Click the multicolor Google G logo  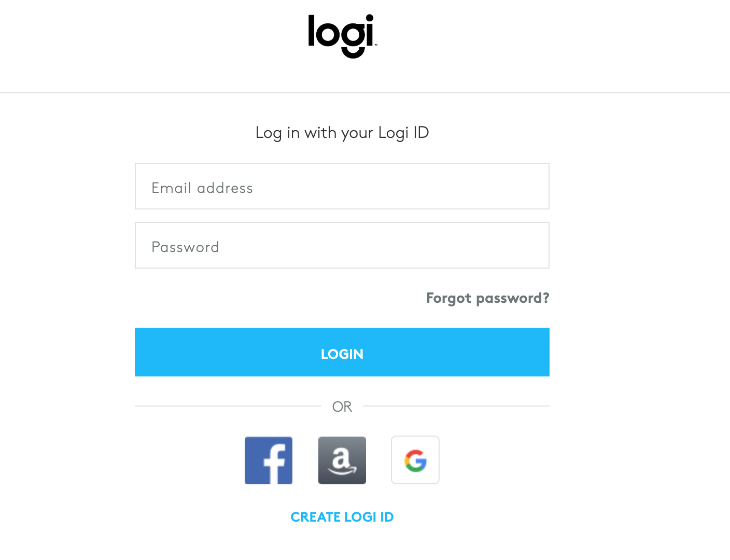[415, 460]
